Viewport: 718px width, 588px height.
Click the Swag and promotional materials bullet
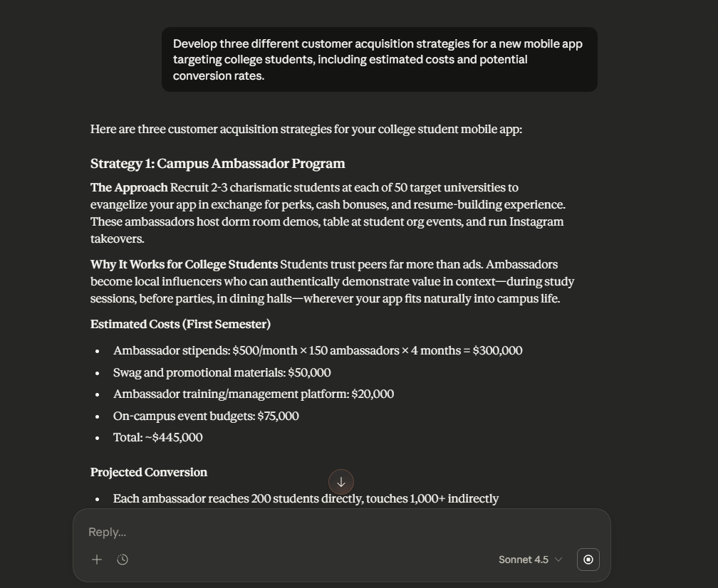coord(222,372)
